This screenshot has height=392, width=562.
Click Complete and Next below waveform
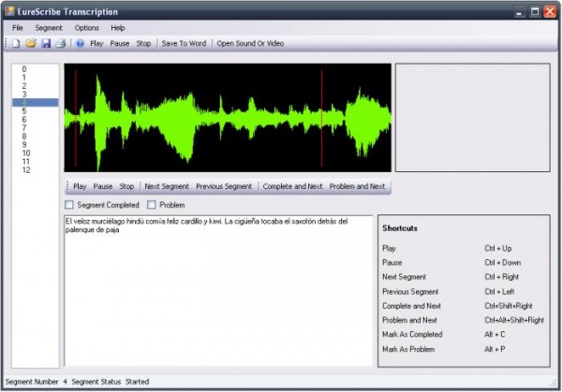[293, 186]
